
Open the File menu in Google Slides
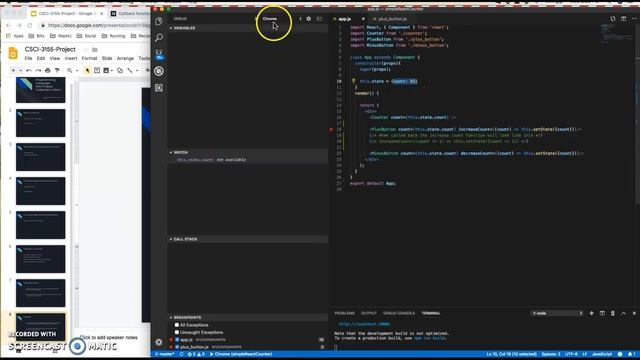[28, 58]
